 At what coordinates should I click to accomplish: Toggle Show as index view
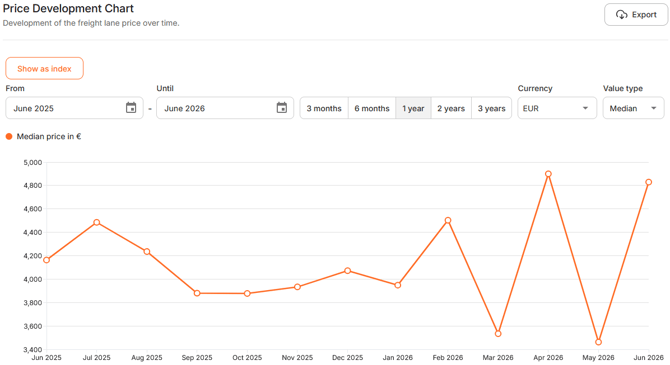coord(44,68)
